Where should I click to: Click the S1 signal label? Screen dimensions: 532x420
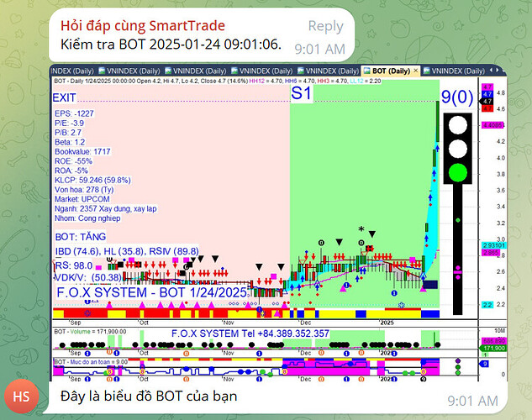[x=301, y=93]
